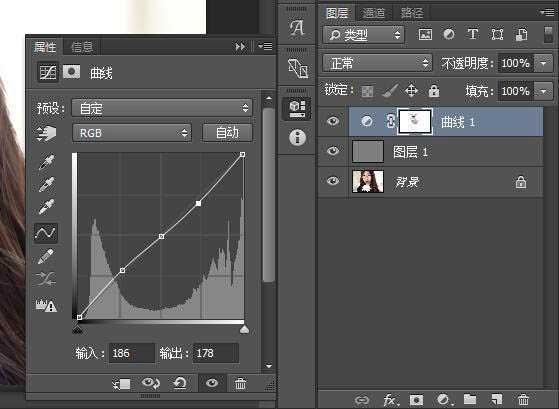Open the layer styles fx menu
Screen dimensions: 559x409
click(x=390, y=400)
